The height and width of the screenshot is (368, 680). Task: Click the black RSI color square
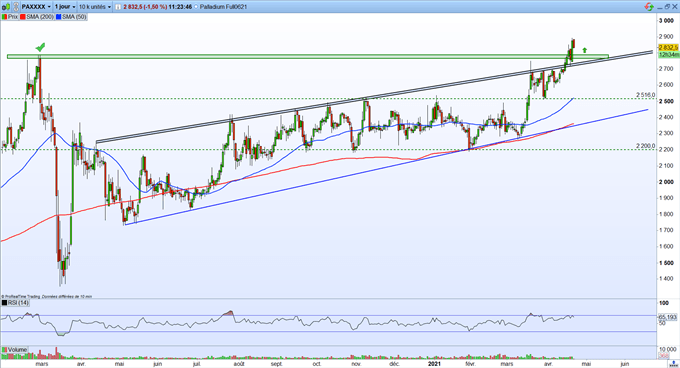tap(4, 303)
